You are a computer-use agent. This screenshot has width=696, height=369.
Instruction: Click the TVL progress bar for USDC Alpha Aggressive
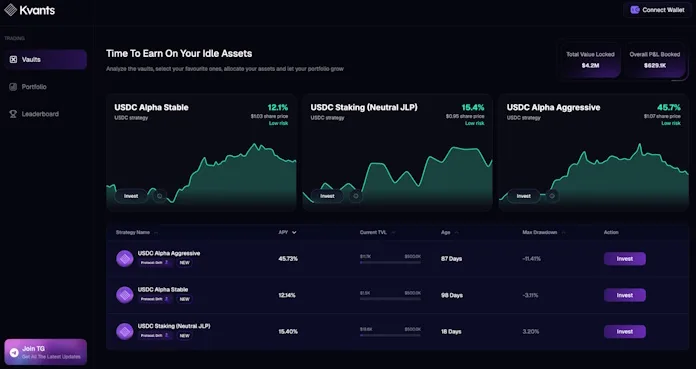point(391,262)
